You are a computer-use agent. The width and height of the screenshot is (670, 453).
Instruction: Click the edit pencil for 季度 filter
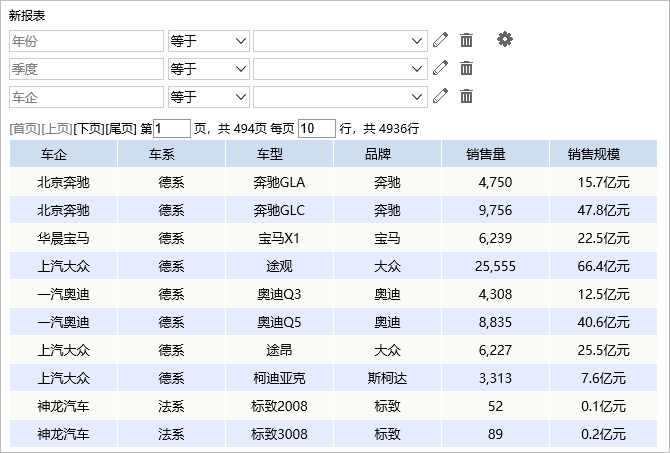click(441, 68)
